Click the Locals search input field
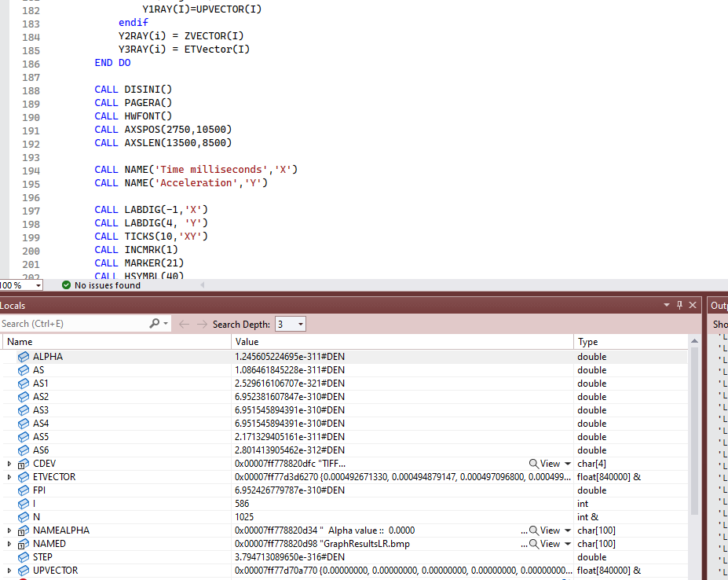728x580 pixels. coord(75,324)
